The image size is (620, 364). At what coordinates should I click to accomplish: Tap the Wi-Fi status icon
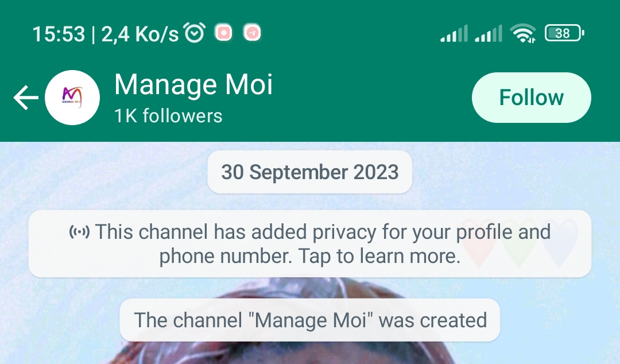pyautogui.click(x=523, y=33)
